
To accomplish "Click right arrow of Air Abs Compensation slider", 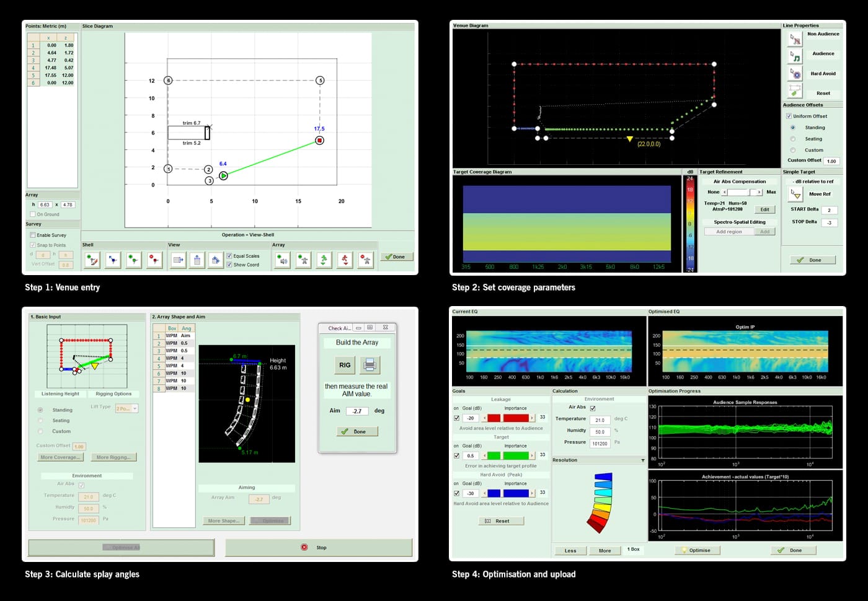I will [x=759, y=192].
